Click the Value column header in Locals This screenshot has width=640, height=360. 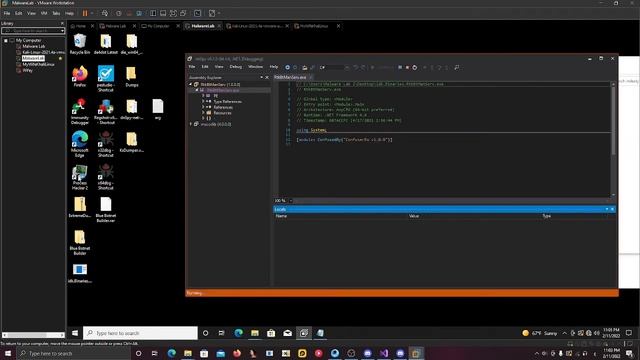(414, 216)
